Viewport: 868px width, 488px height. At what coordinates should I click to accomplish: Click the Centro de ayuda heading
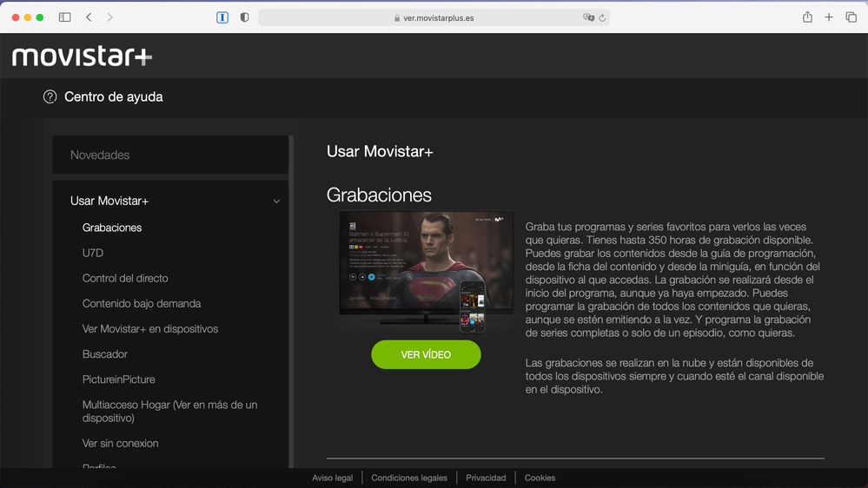tap(114, 97)
